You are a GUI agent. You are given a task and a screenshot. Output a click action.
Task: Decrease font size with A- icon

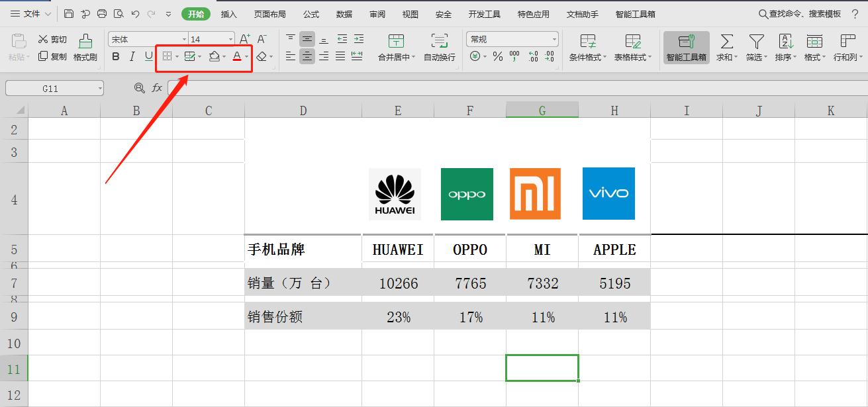click(262, 40)
